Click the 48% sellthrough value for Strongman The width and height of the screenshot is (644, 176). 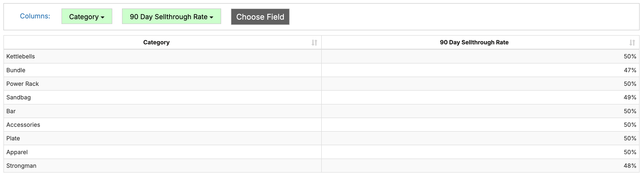pyautogui.click(x=630, y=166)
